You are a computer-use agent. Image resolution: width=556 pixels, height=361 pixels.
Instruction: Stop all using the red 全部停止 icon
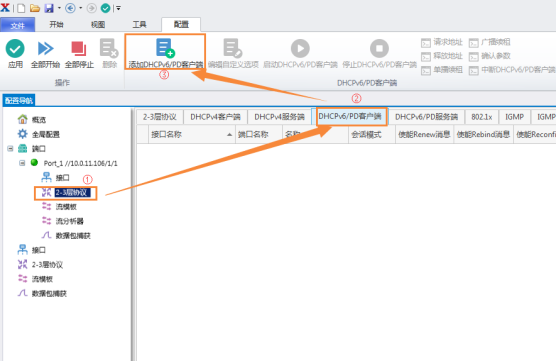(79, 49)
